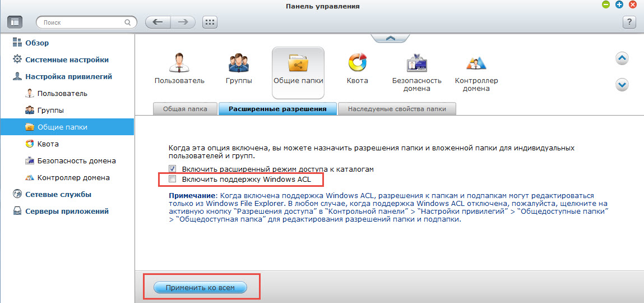
Task: Toggle the sidebar panel view icon
Action: pos(15,22)
